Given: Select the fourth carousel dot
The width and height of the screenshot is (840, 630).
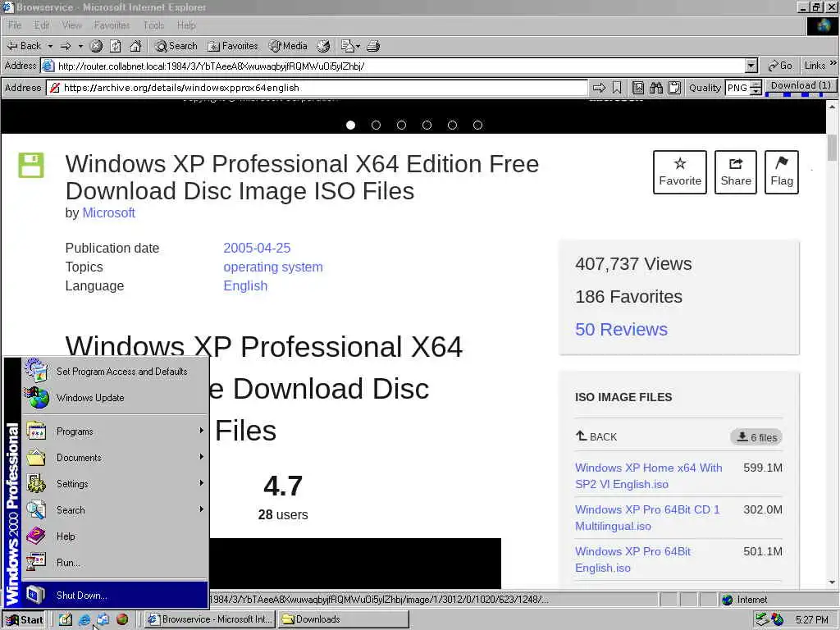Looking at the screenshot, I should pos(427,125).
